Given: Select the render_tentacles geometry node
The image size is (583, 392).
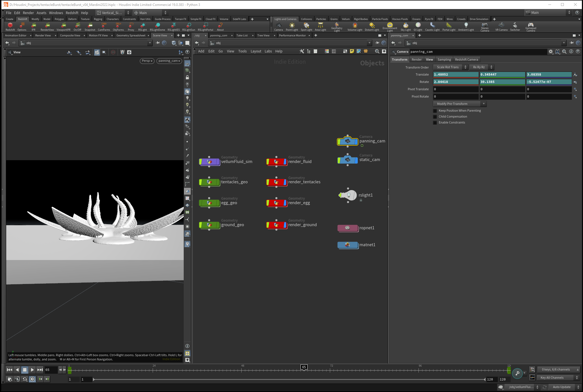Looking at the screenshot, I should (277, 182).
